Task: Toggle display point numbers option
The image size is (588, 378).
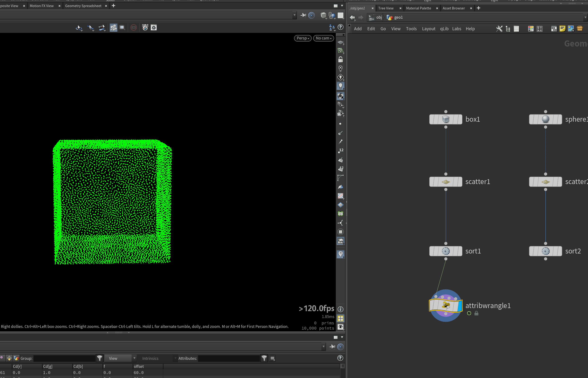Action: click(x=341, y=151)
